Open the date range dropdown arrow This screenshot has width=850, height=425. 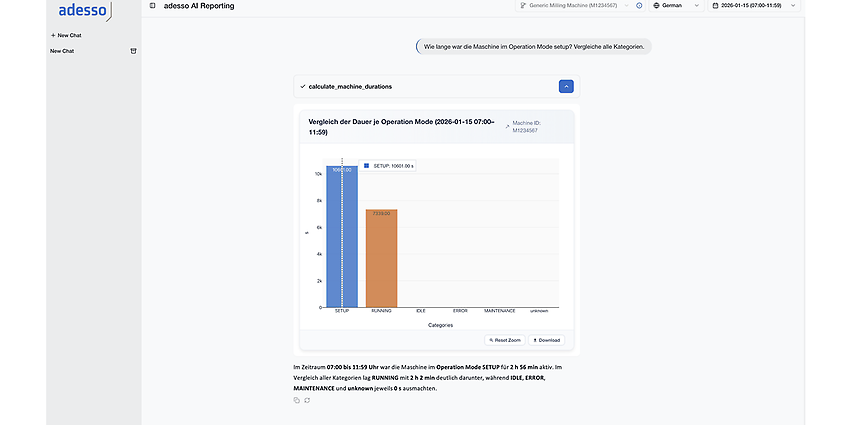(x=793, y=5)
